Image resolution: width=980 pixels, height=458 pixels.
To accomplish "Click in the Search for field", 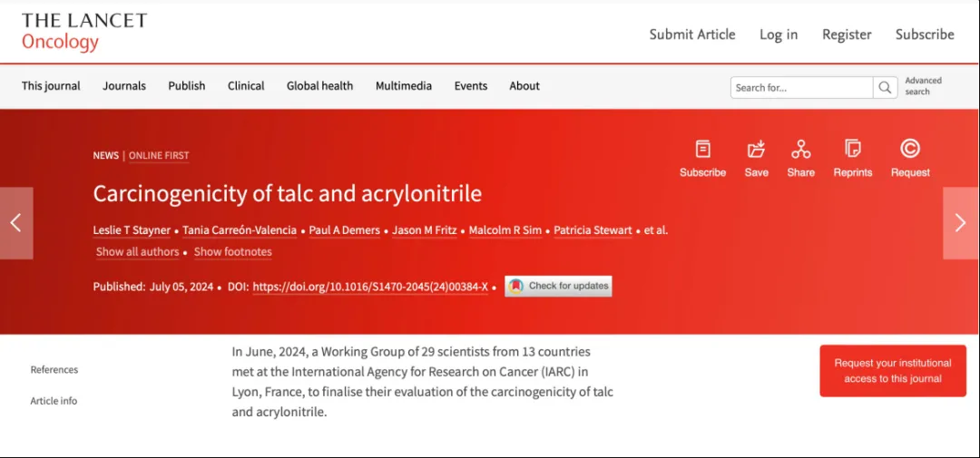I will pos(801,88).
